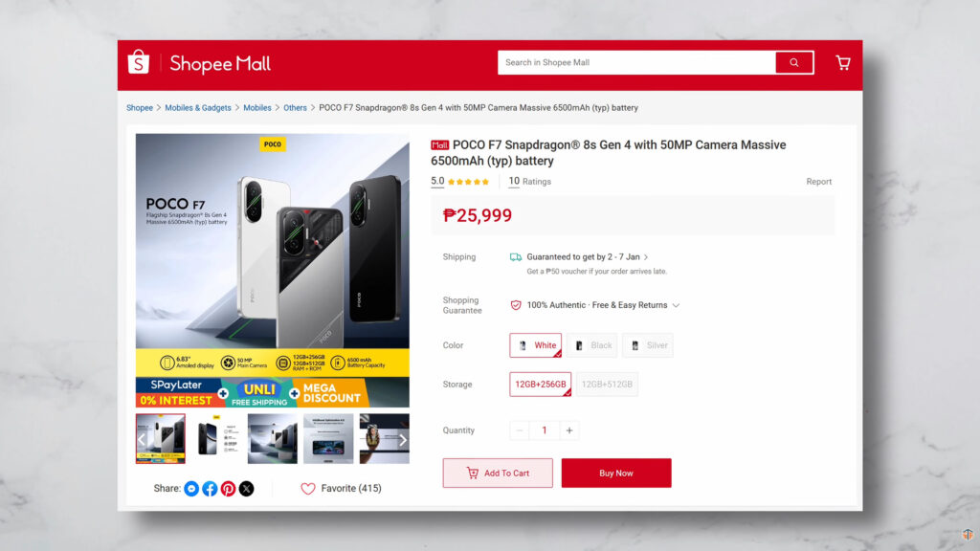
Task: Go to Others breadcrumb category
Action: (x=295, y=108)
